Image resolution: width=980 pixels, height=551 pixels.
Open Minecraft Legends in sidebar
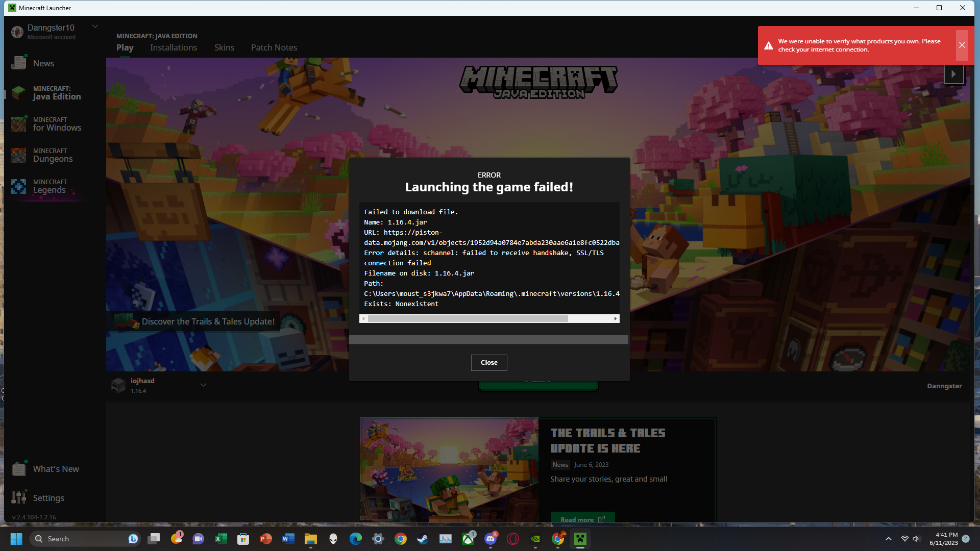(x=49, y=186)
